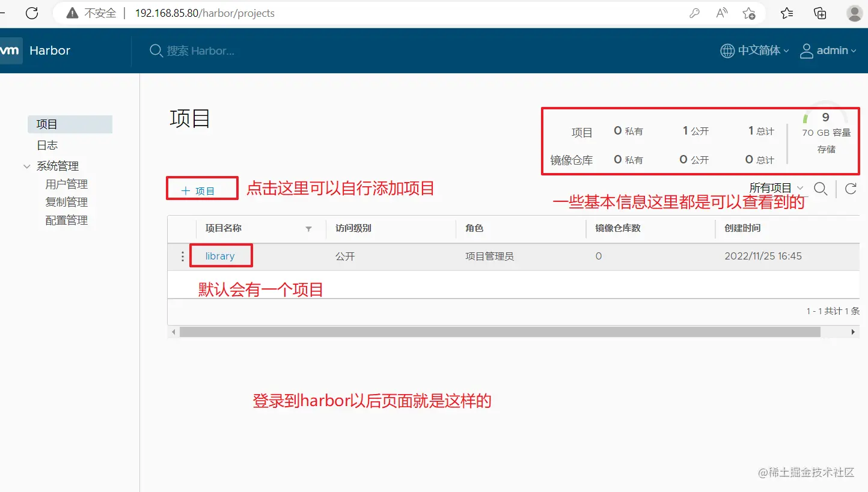This screenshot has height=492, width=868.
Task: Click the project list search icon
Action: pos(821,189)
